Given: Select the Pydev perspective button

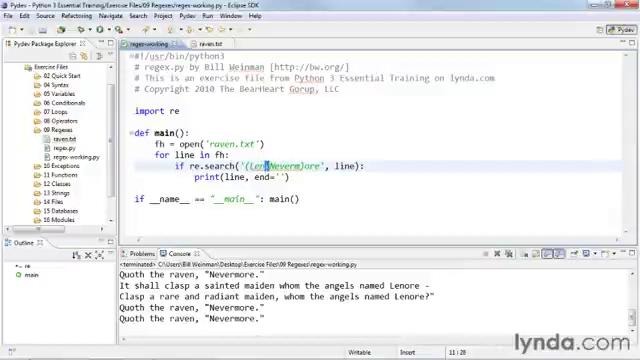Looking at the screenshot, I should point(621,30).
